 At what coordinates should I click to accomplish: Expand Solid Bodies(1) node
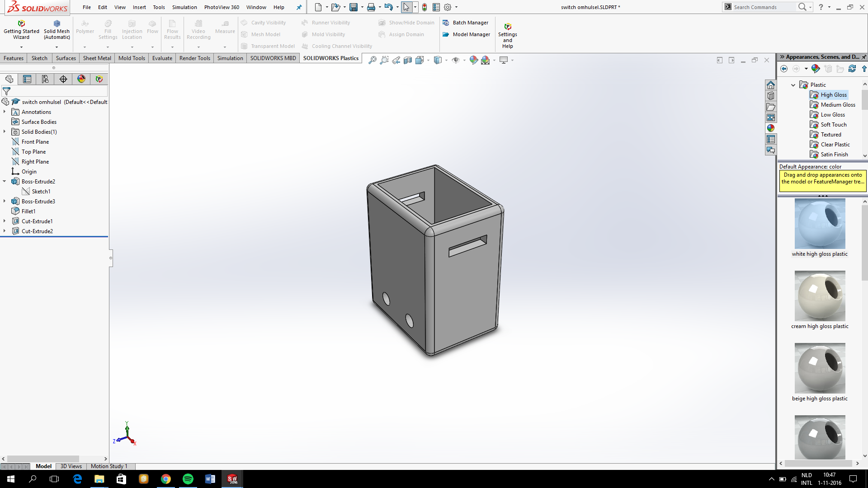pos(5,131)
